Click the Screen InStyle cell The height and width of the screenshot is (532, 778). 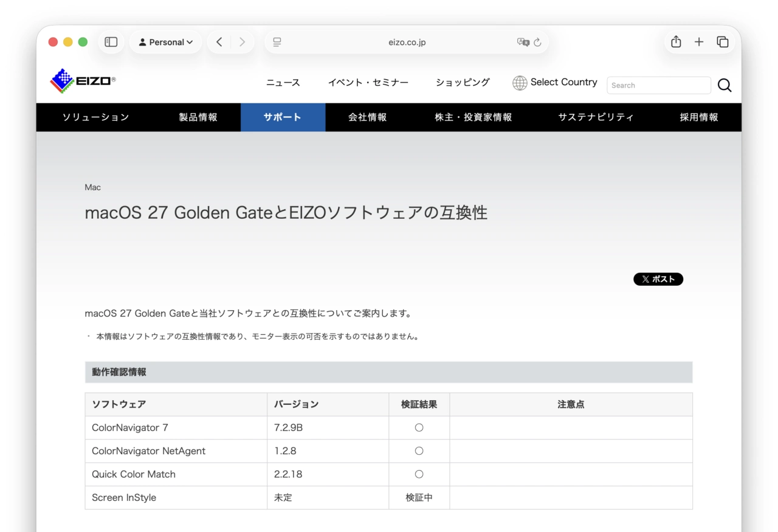coord(176,497)
